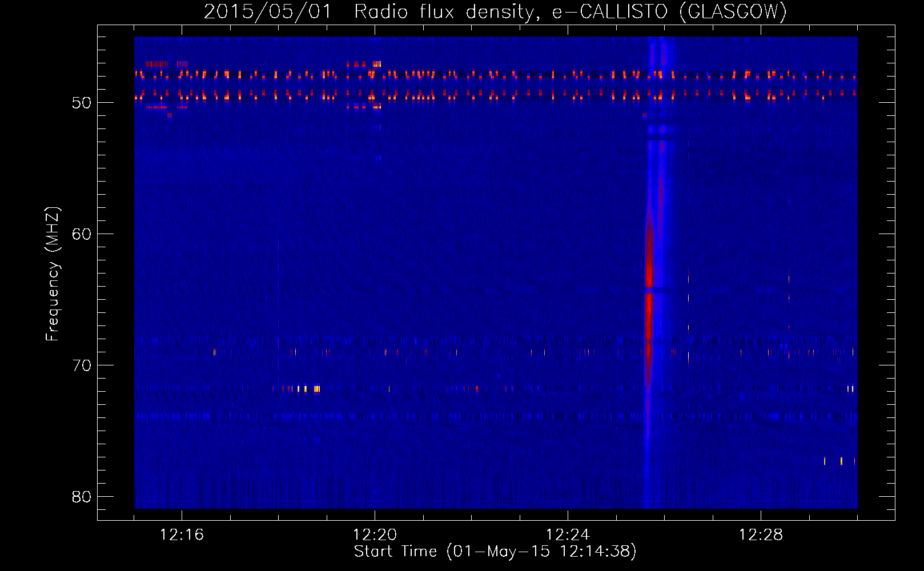Click the "Frequency (MHZ)" axis label
The image size is (924, 571).
coord(53,274)
